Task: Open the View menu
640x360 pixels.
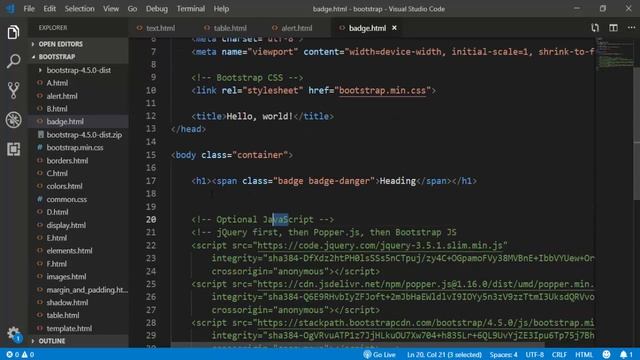Action: pyautogui.click(x=111, y=9)
